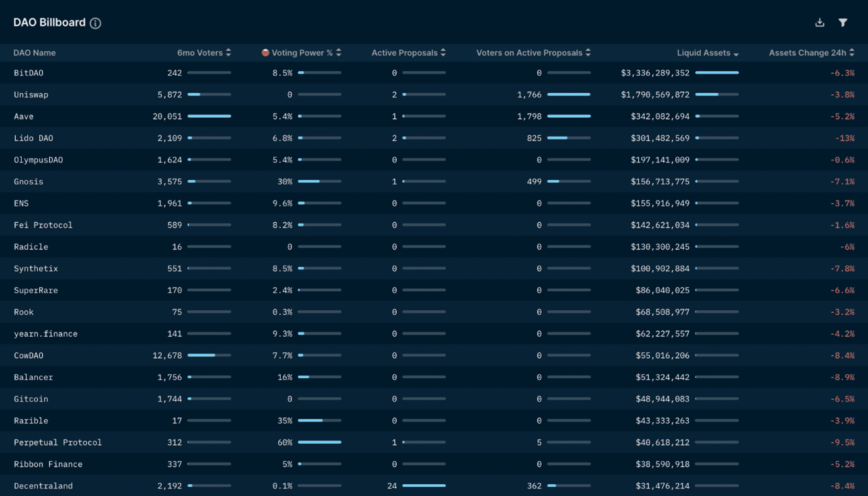The height and width of the screenshot is (496, 868).
Task: Open the Gnosis row
Action: (x=434, y=181)
